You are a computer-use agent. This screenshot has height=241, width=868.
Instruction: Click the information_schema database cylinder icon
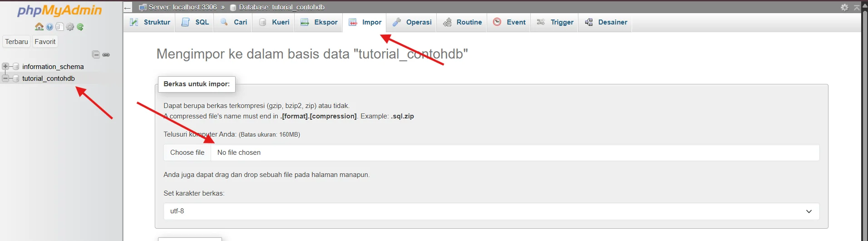click(x=16, y=67)
